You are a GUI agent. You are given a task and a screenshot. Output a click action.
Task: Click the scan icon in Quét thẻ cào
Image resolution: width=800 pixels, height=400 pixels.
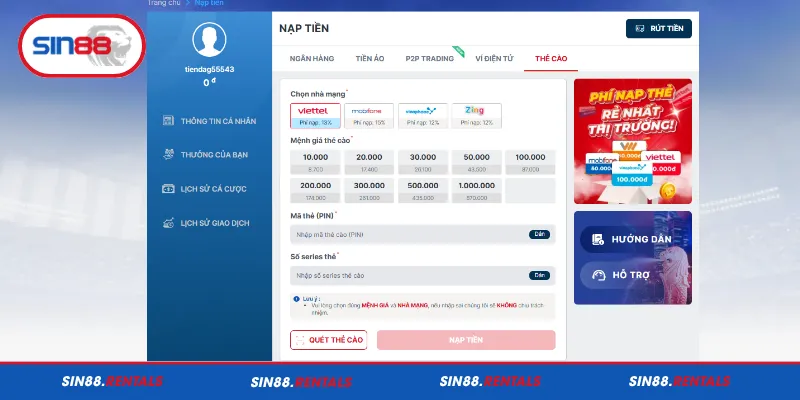click(300, 340)
